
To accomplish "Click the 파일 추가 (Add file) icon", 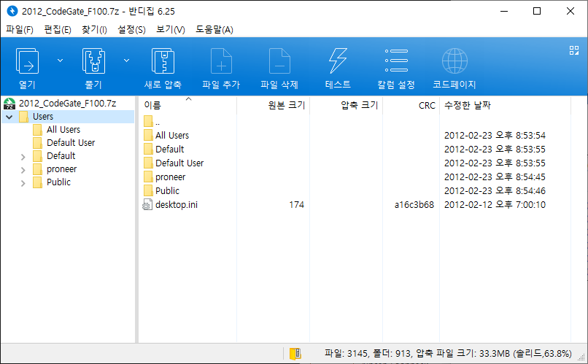I will point(221,61).
